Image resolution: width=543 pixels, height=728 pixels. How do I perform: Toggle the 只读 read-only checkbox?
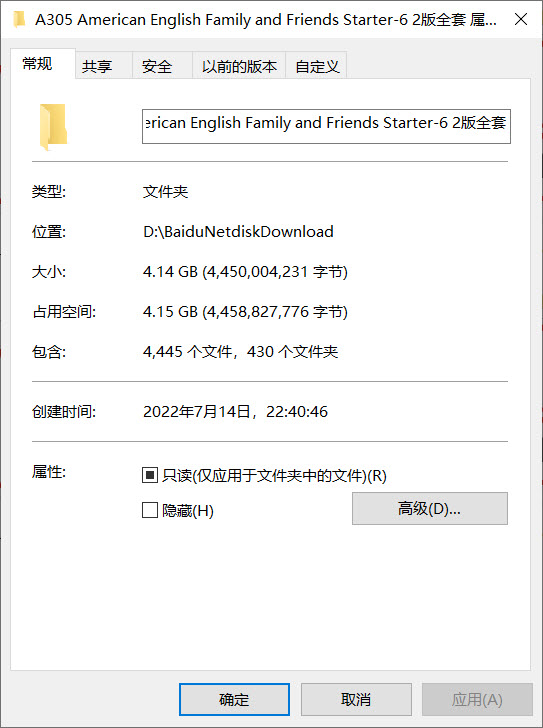150,475
